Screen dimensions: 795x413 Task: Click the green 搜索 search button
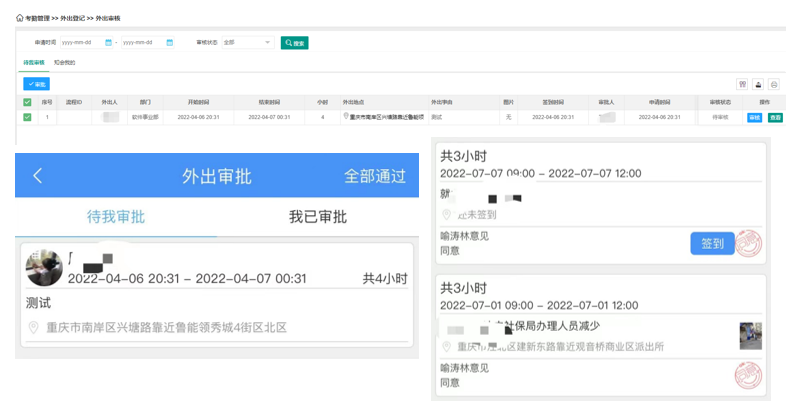click(x=294, y=43)
